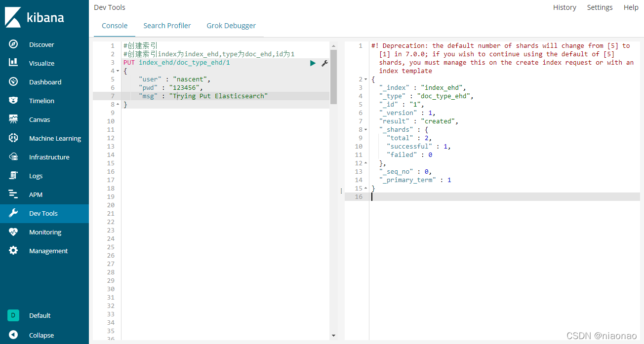Go to Logs page
644x344 pixels.
coord(36,176)
